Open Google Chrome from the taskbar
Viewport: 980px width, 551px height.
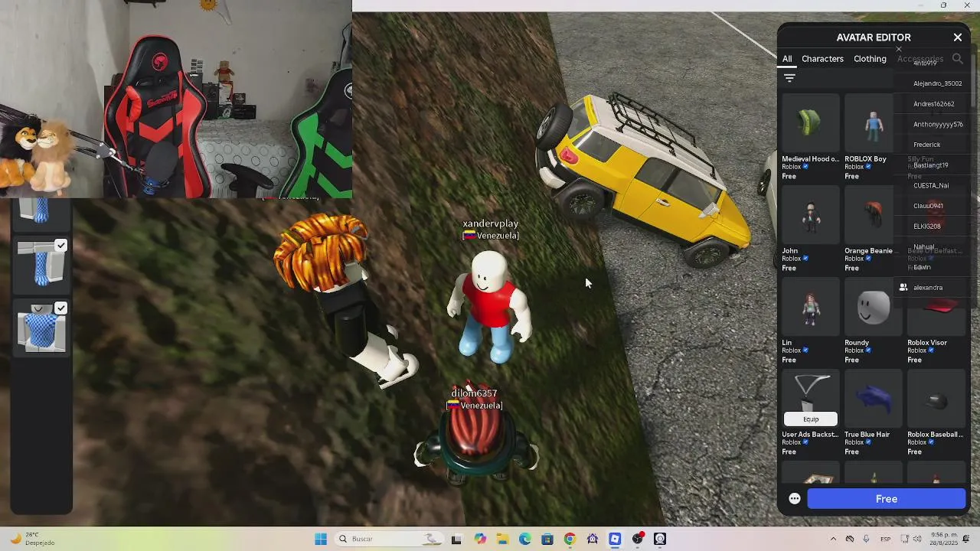coord(570,539)
